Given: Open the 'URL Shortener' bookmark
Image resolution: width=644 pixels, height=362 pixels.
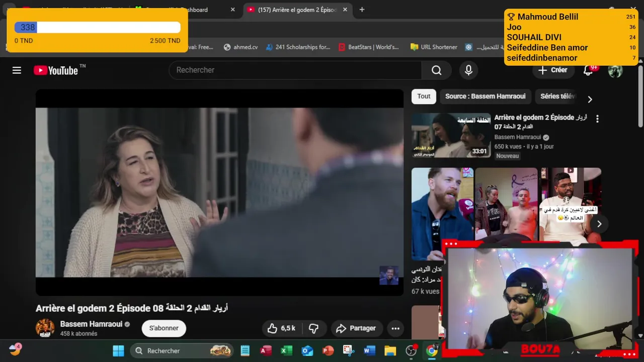Looking at the screenshot, I should coord(434,47).
